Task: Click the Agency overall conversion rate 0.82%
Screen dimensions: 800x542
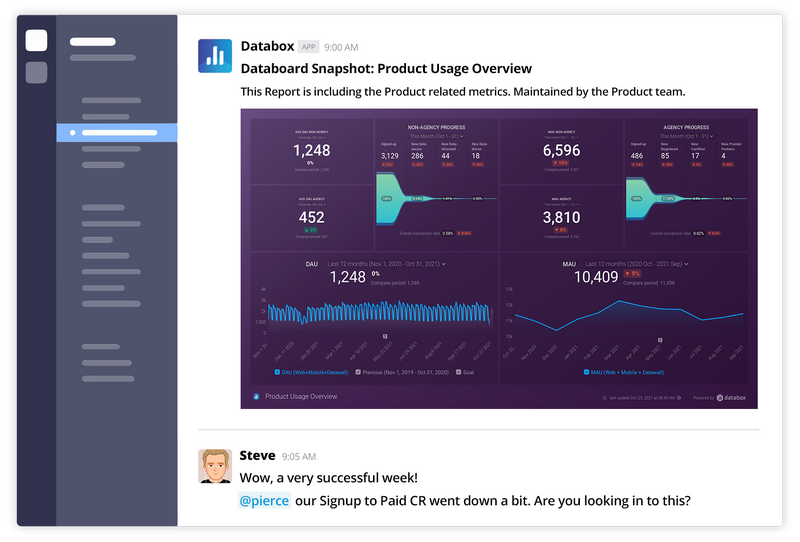Action: click(x=698, y=234)
